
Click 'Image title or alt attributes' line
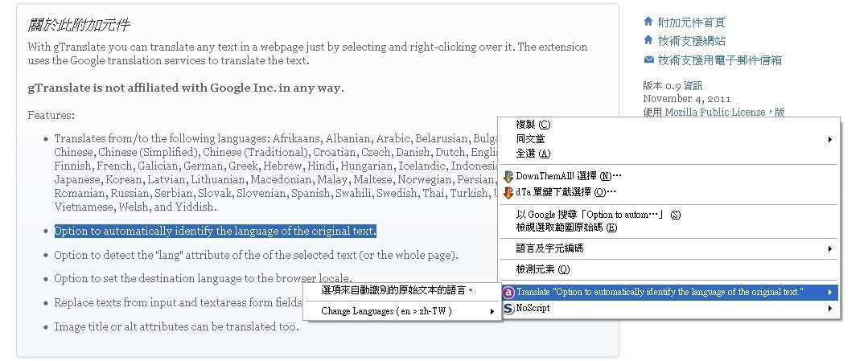[x=176, y=326]
